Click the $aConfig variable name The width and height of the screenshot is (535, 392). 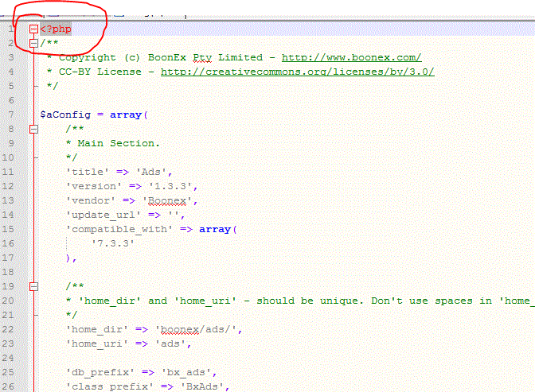click(62, 114)
